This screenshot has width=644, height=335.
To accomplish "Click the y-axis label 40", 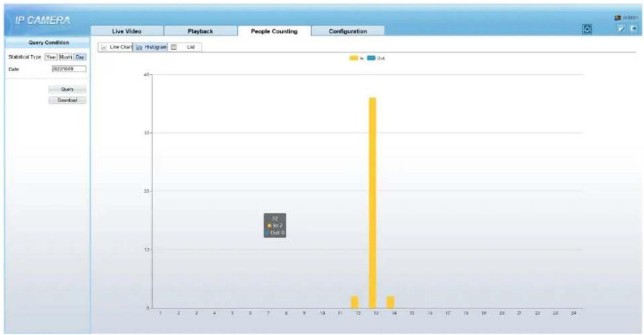I will [x=147, y=74].
